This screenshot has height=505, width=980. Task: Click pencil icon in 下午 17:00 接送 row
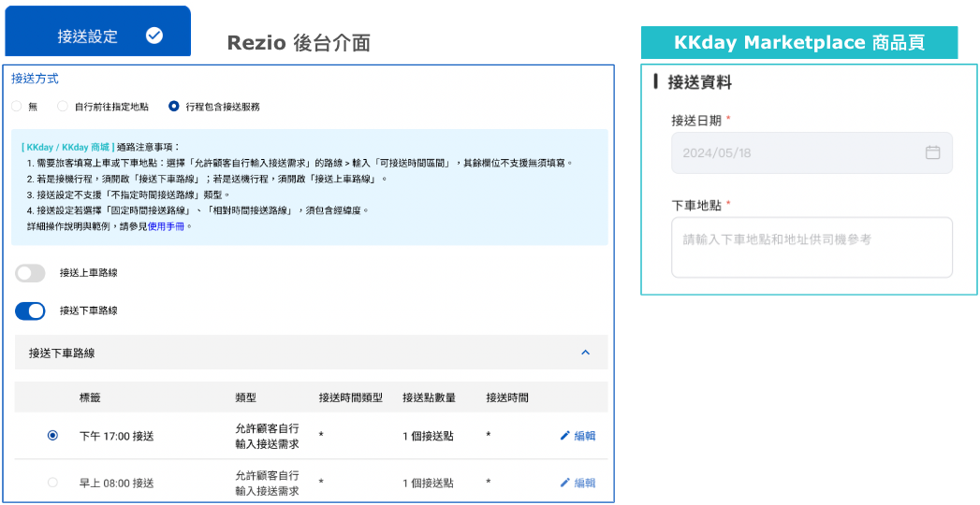[x=565, y=436]
